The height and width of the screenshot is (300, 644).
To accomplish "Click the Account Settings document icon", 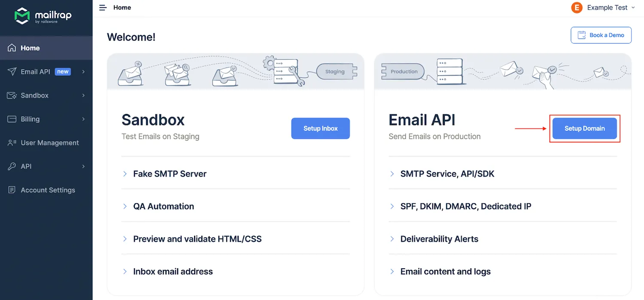I will coord(12,190).
